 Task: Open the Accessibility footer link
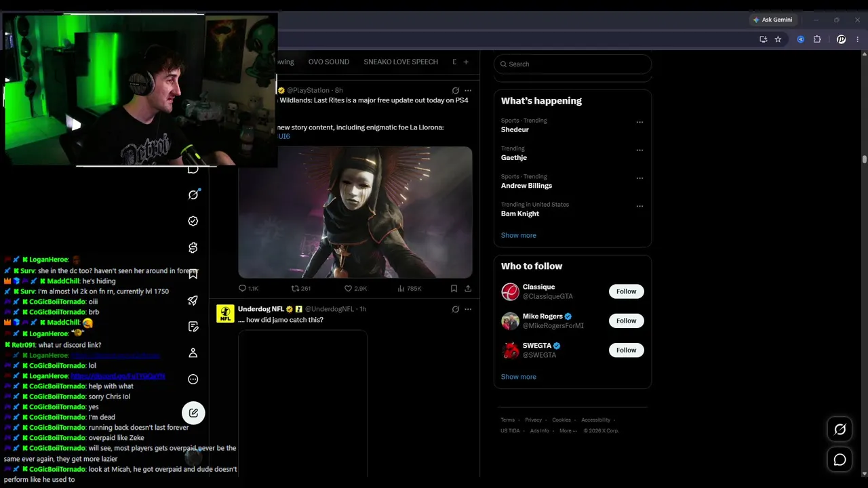[596, 420]
